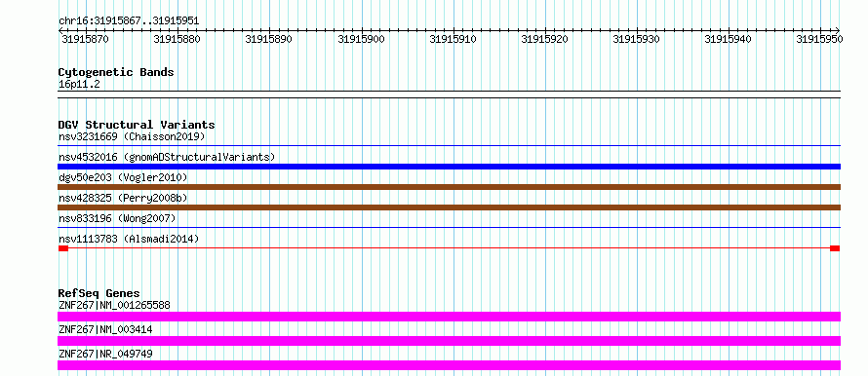This screenshot has width=868, height=376.
Task: Click the right red block of nsv1113783
Action: pyautogui.click(x=836, y=248)
